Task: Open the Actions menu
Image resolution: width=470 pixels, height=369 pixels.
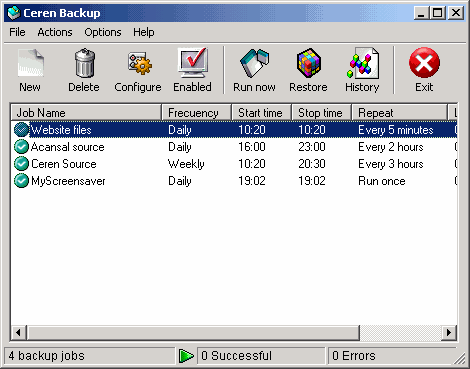Action: click(x=55, y=32)
